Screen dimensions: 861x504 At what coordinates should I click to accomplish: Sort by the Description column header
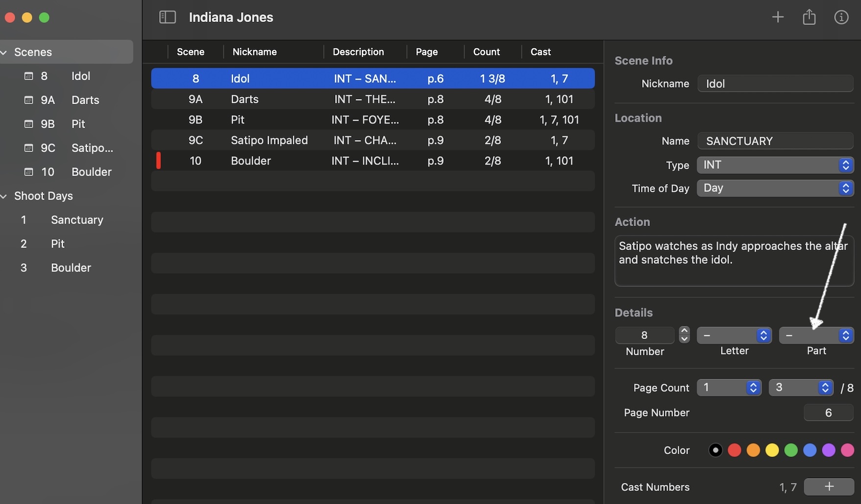click(365, 52)
